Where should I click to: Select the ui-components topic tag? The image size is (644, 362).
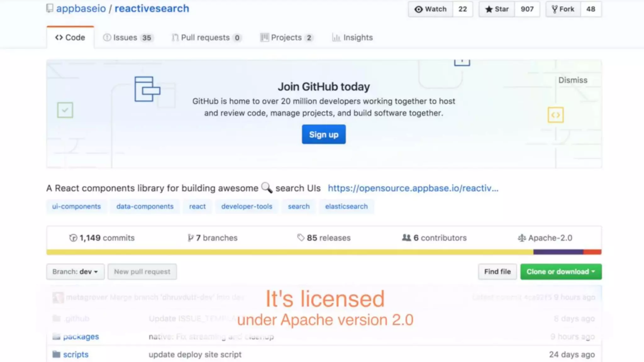[x=76, y=206]
